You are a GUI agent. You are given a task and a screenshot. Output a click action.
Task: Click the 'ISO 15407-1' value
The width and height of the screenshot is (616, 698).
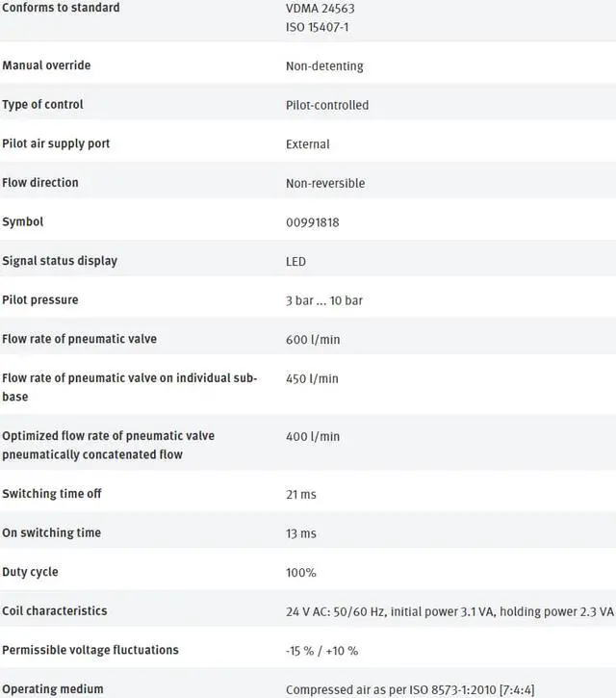point(318,27)
